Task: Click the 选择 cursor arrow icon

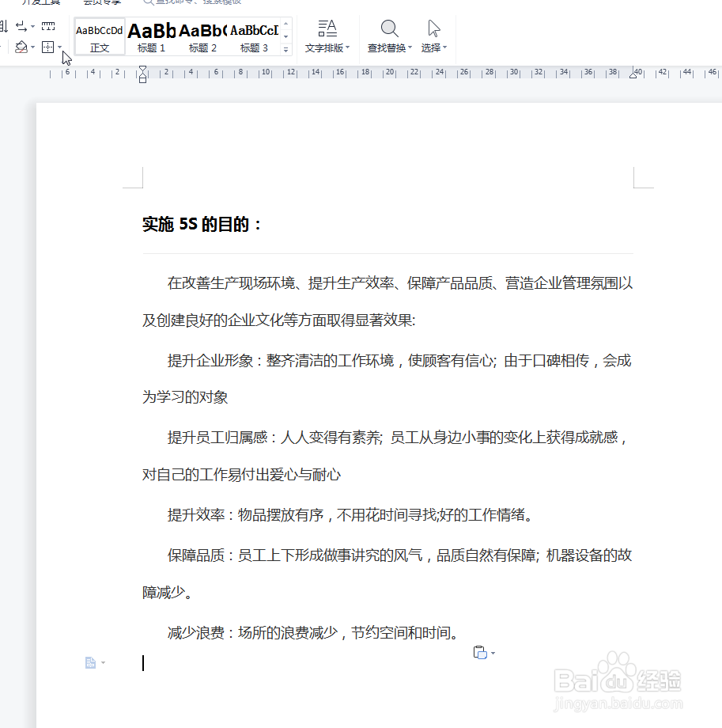Action: click(434, 28)
